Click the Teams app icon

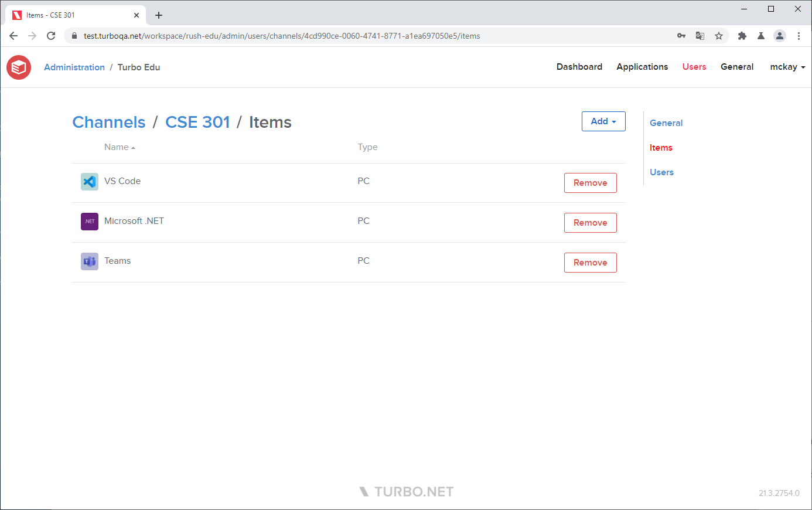click(90, 261)
